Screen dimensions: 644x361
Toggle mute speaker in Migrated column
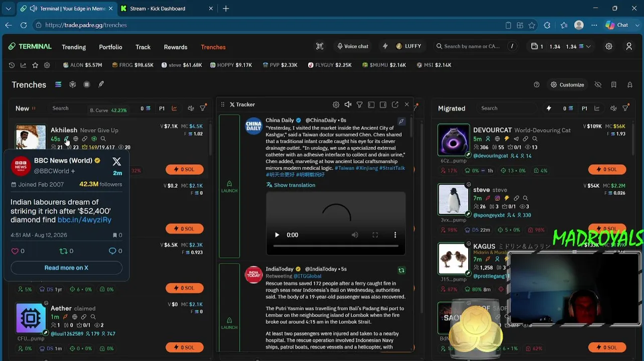click(x=613, y=108)
